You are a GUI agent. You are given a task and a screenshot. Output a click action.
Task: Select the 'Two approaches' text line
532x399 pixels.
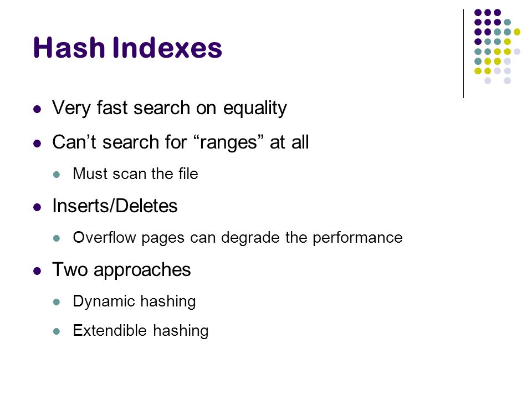point(121,270)
